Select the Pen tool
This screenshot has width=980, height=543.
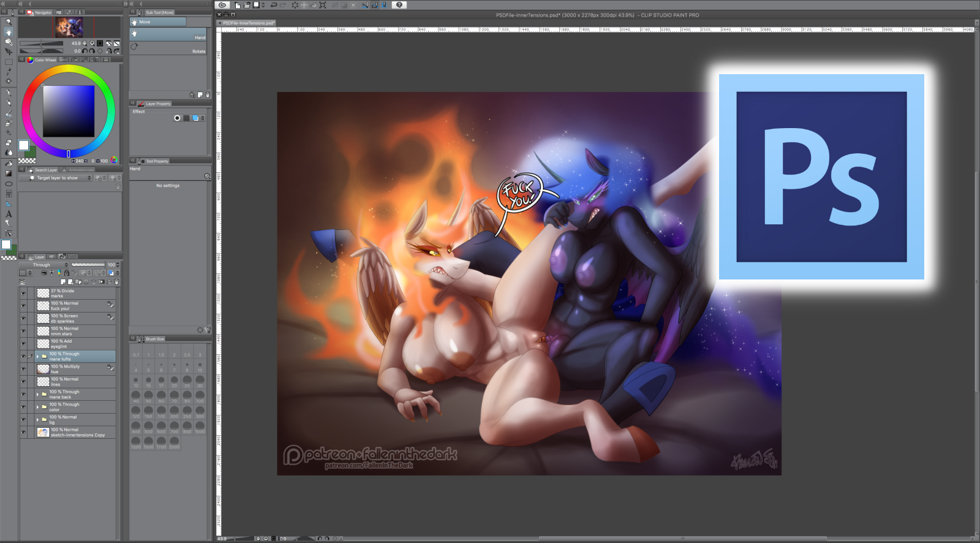(9, 93)
